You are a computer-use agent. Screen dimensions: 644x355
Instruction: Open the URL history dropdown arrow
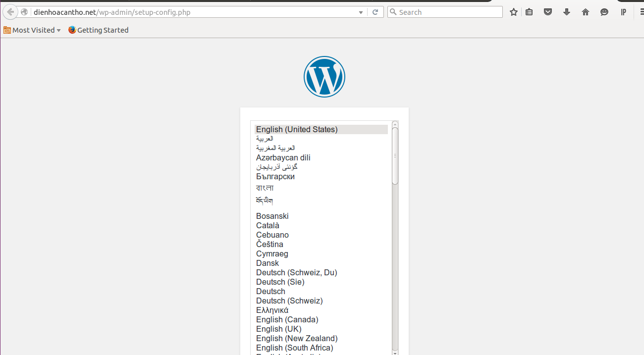point(361,12)
